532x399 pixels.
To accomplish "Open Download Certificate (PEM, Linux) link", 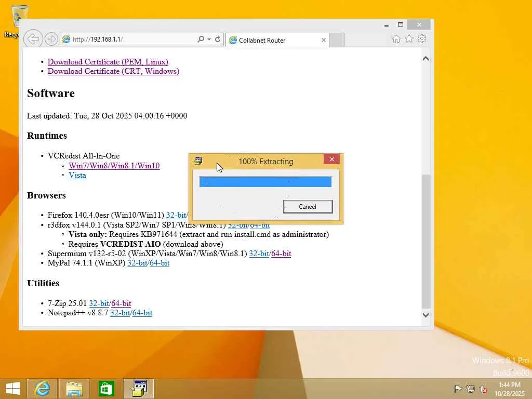I will tap(108, 62).
